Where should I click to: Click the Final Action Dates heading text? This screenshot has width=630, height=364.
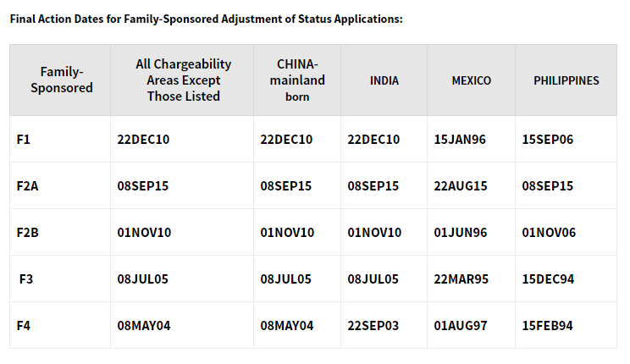[x=206, y=19]
